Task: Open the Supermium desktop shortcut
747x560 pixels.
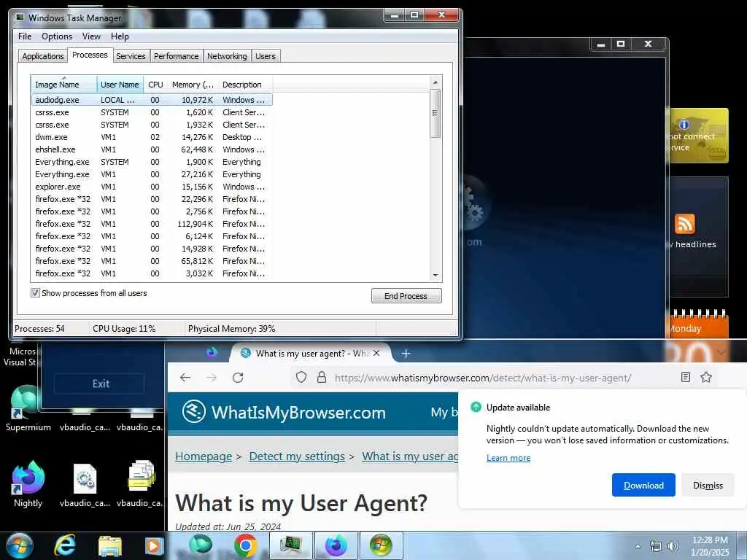Action: pos(28,408)
